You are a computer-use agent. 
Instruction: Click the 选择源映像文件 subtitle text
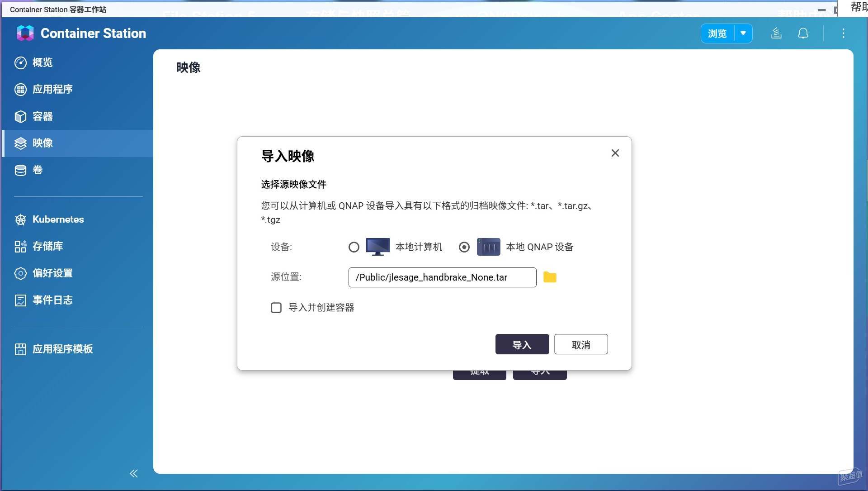[x=294, y=184]
